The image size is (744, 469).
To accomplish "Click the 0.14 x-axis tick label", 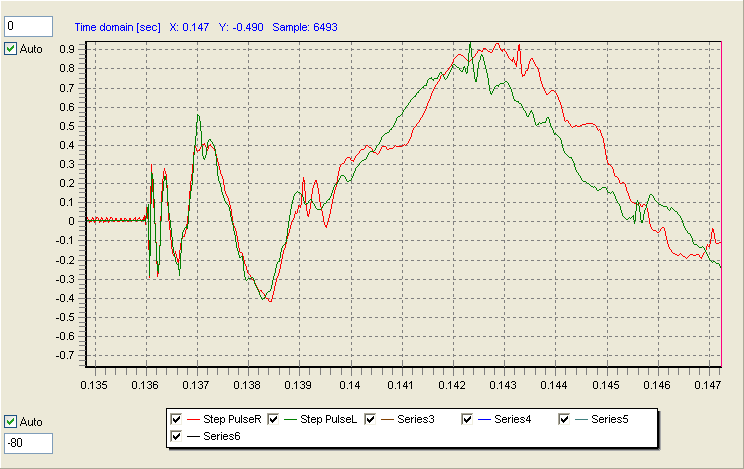I will [350, 385].
